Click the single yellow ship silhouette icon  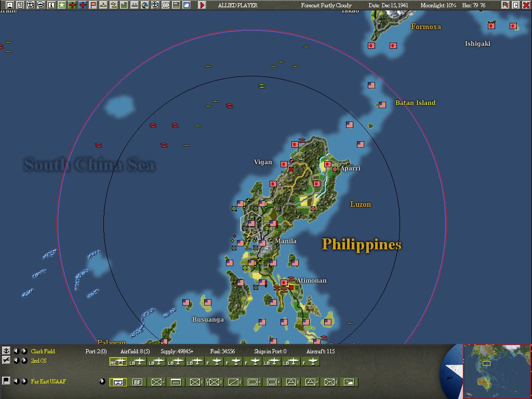click(x=103, y=5)
